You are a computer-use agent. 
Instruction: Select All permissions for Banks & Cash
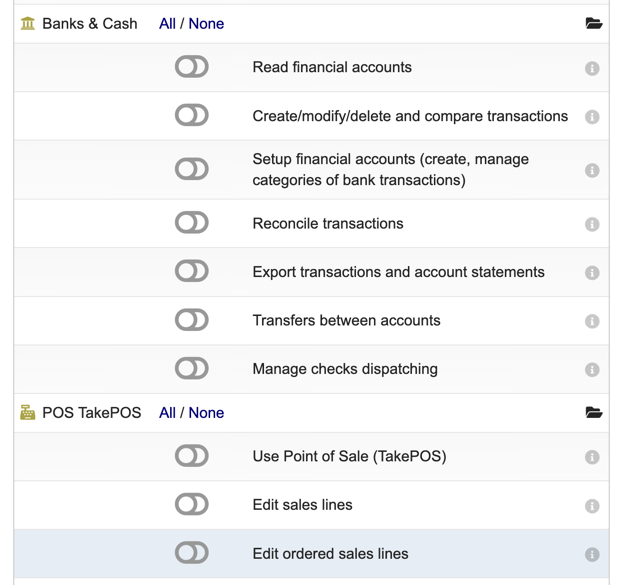pos(167,23)
